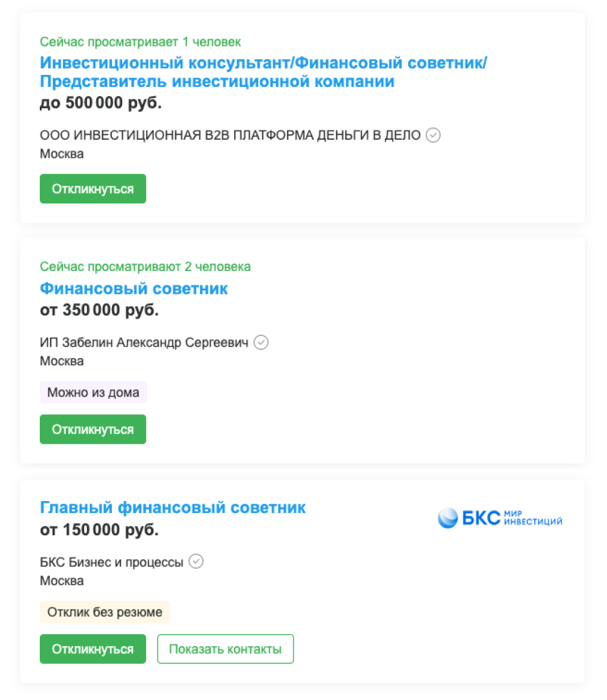
Task: Open Главный финансовый советник vacancy
Action: pos(173,507)
